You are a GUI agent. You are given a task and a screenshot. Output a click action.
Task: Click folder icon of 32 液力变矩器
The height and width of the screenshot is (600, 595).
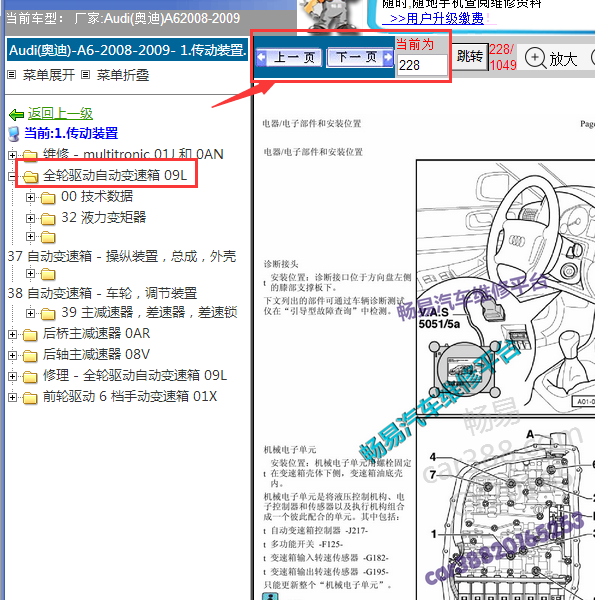point(48,219)
